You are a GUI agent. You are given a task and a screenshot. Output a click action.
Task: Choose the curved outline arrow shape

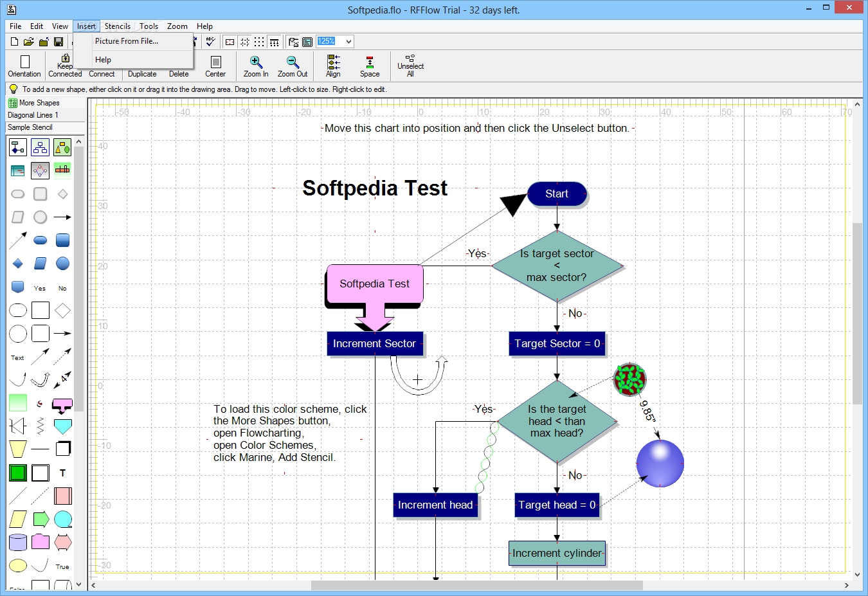[x=40, y=379]
